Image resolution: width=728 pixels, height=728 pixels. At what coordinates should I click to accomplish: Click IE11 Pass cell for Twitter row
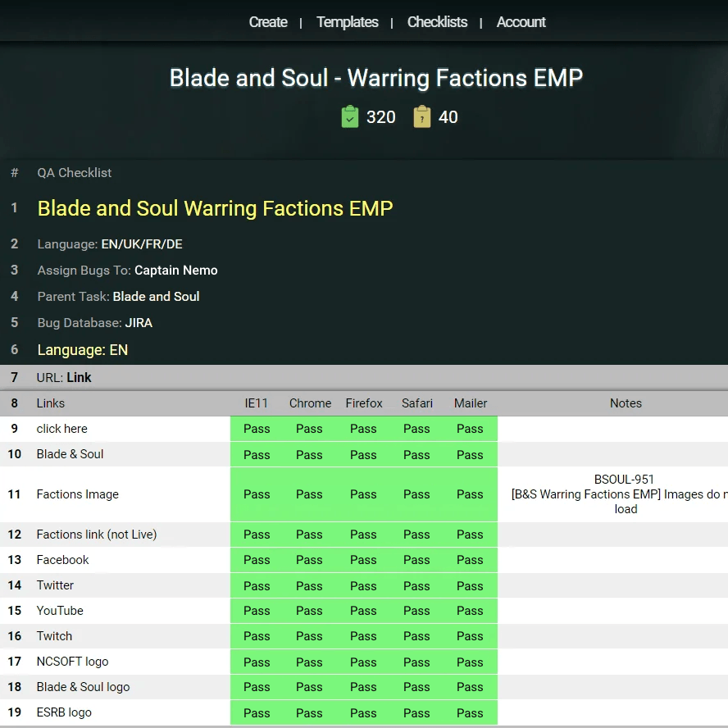pyautogui.click(x=257, y=585)
